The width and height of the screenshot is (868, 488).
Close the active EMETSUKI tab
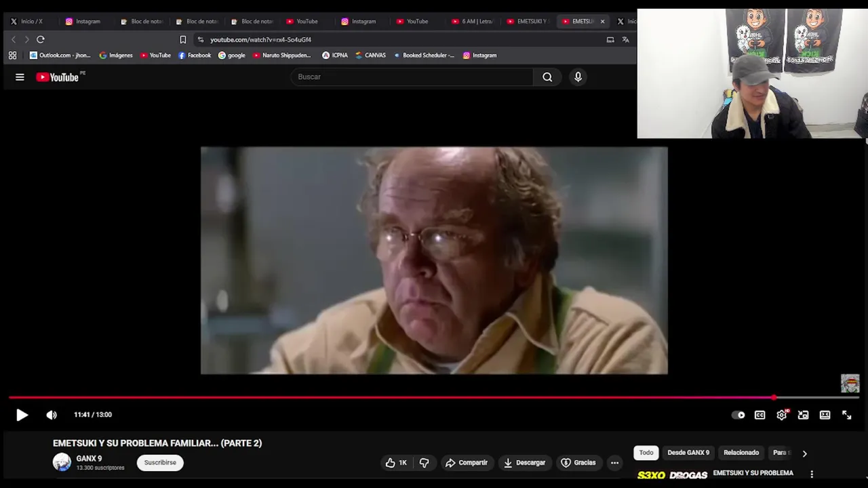602,22
